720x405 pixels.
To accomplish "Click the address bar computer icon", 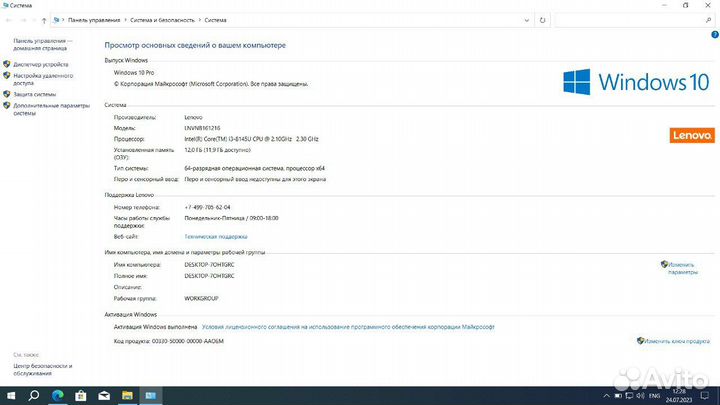I will (56, 20).
